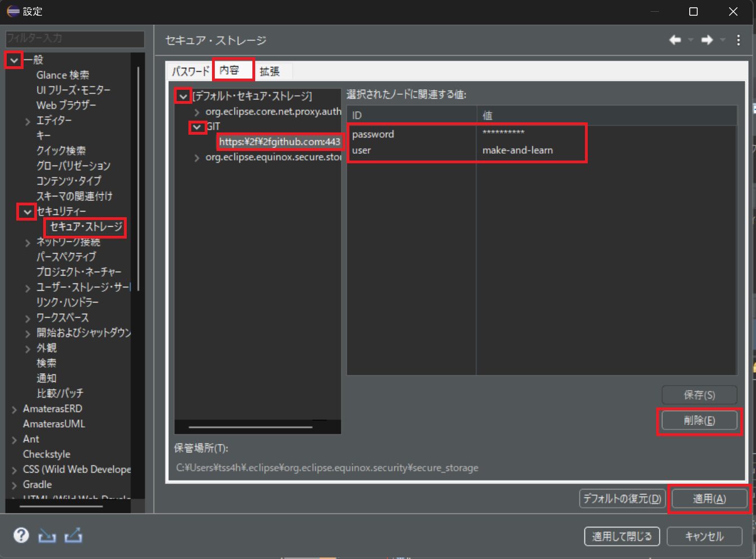Select the コンテンツ・タイプ tree item
Screen dimensions: 756x559
tap(69, 181)
